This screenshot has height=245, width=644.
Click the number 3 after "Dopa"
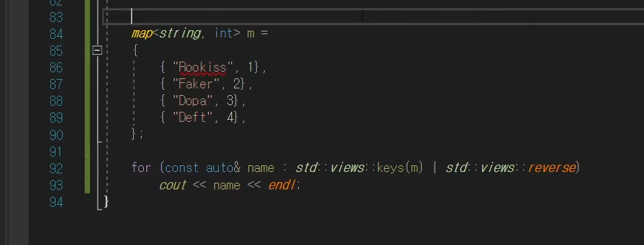click(x=229, y=101)
